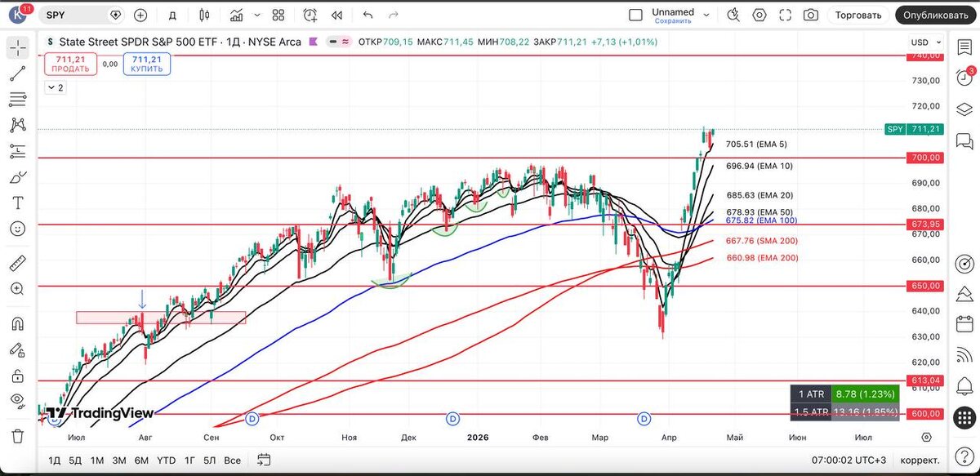
Task: Select the chart layout square icon
Action: pos(636,15)
